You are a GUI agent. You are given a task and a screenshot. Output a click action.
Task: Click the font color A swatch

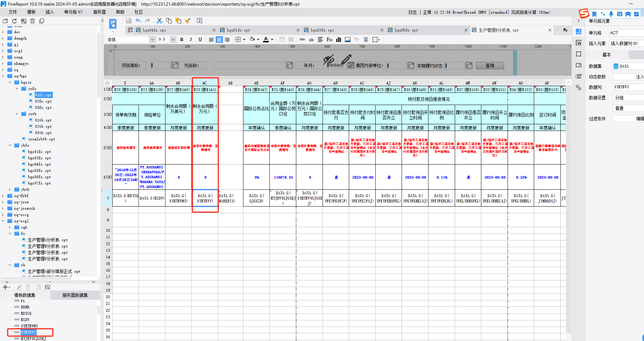tap(266, 40)
